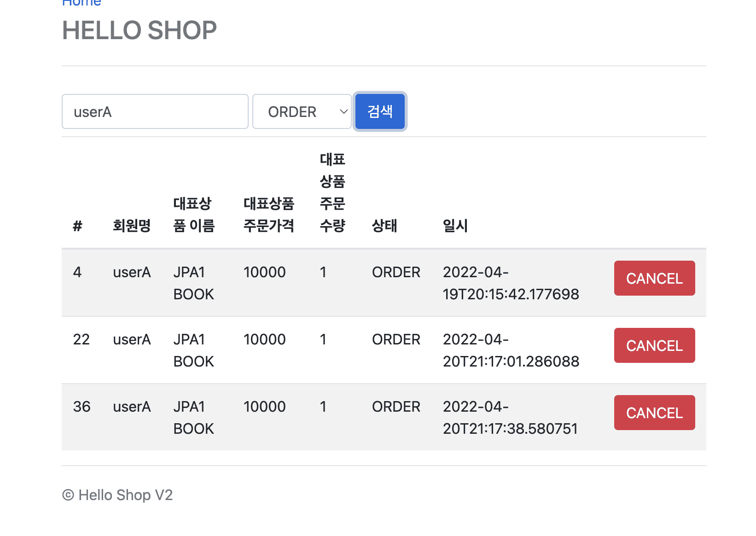756x536 pixels.
Task: Click the 대표상품 주문가격 column header
Action: [268, 215]
